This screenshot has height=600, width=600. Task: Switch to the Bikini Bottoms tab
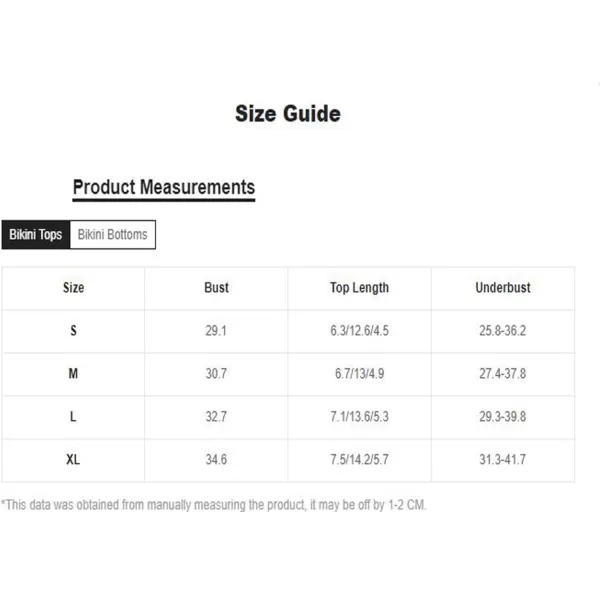[112, 235]
